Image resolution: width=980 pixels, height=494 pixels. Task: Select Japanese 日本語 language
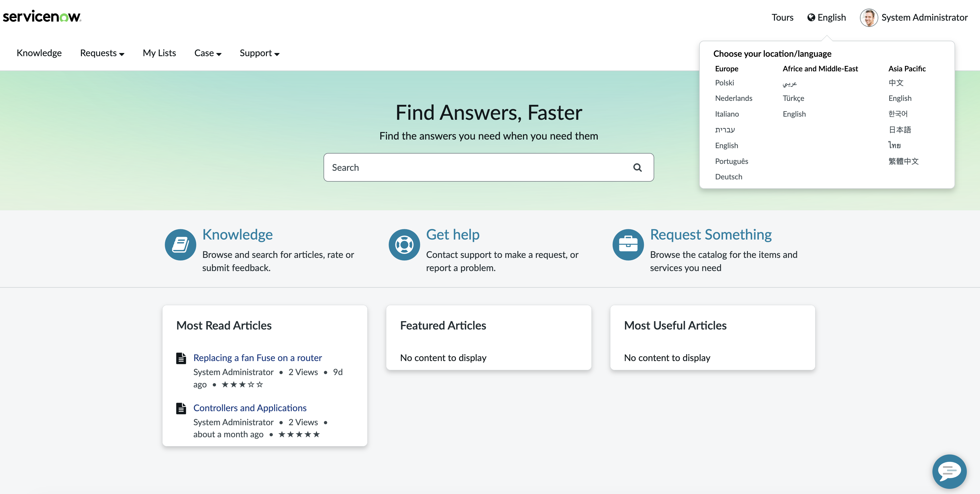[x=900, y=130]
